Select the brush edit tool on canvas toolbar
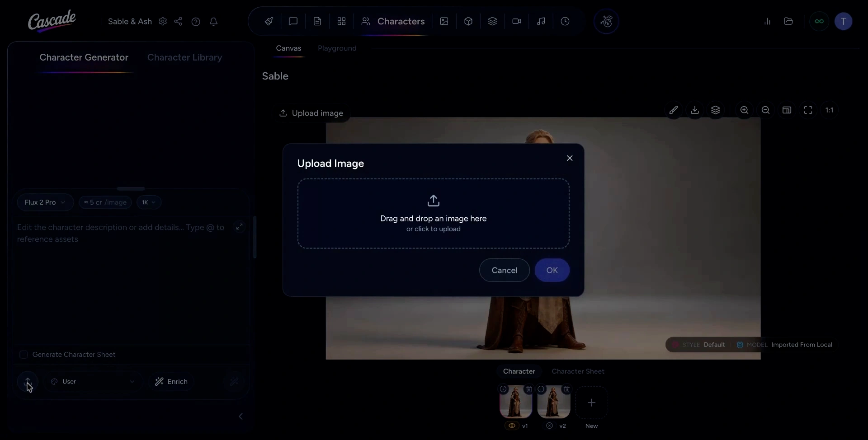The image size is (868, 440). [674, 110]
